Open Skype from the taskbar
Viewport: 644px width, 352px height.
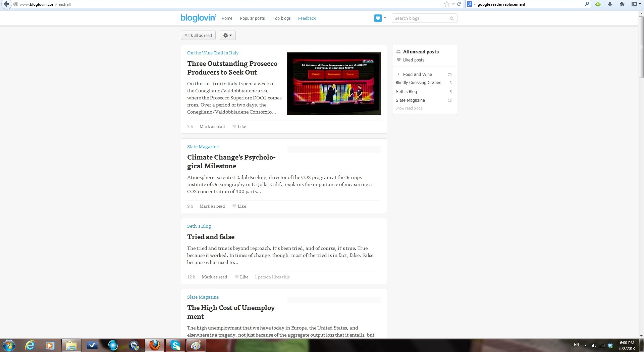[175, 345]
